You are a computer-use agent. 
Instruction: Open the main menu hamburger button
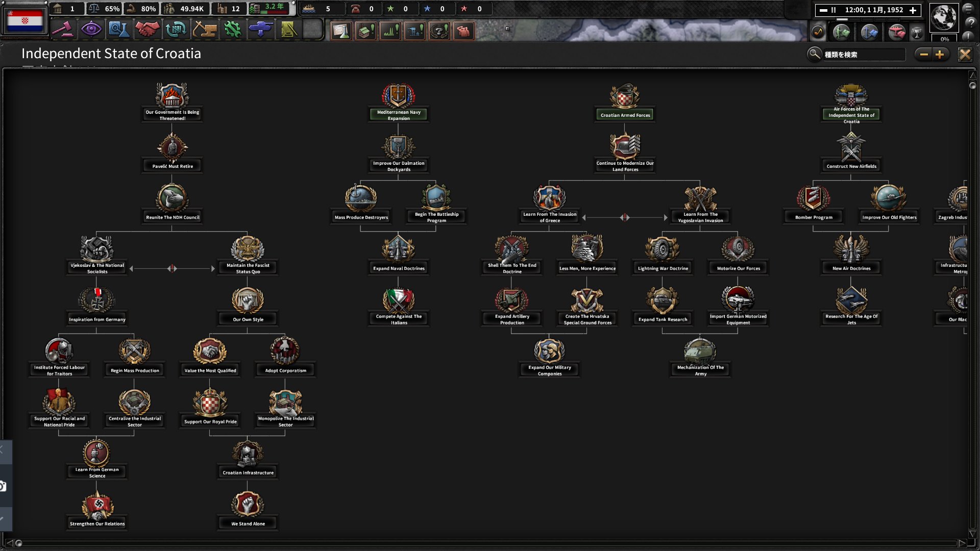coord(968,9)
